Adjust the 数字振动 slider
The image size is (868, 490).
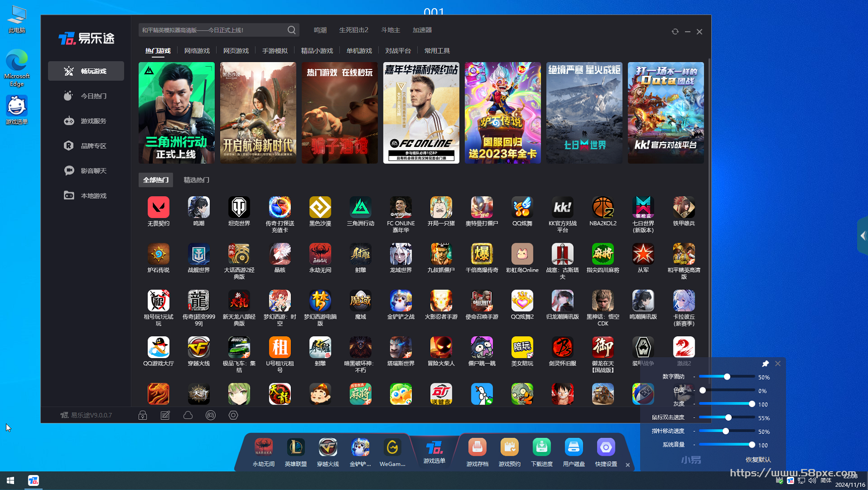pos(727,377)
